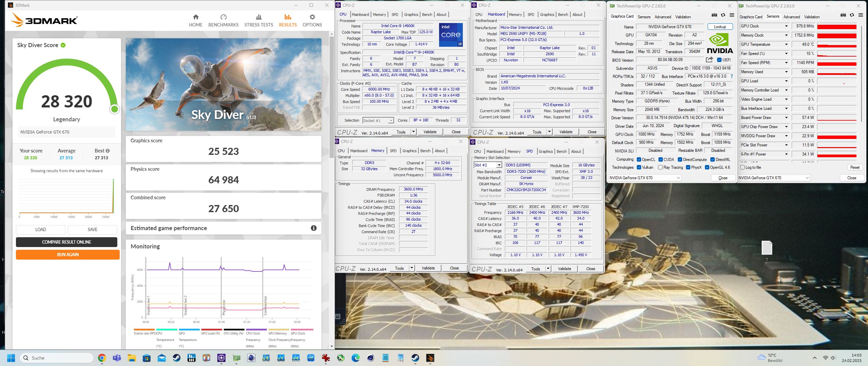Image resolution: width=868 pixels, height=366 pixels.
Task: Click the Frame rate (FPS) orange legend swatch
Action: (x=144, y=329)
